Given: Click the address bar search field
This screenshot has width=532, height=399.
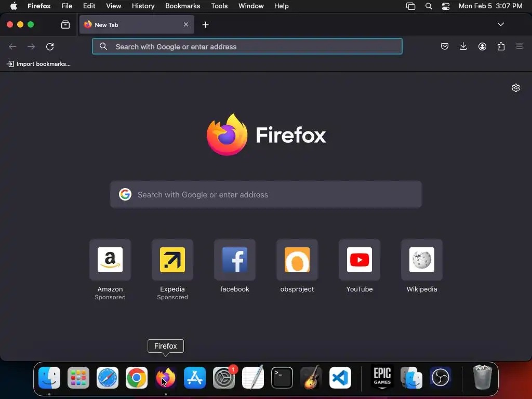Looking at the screenshot, I should tap(247, 46).
